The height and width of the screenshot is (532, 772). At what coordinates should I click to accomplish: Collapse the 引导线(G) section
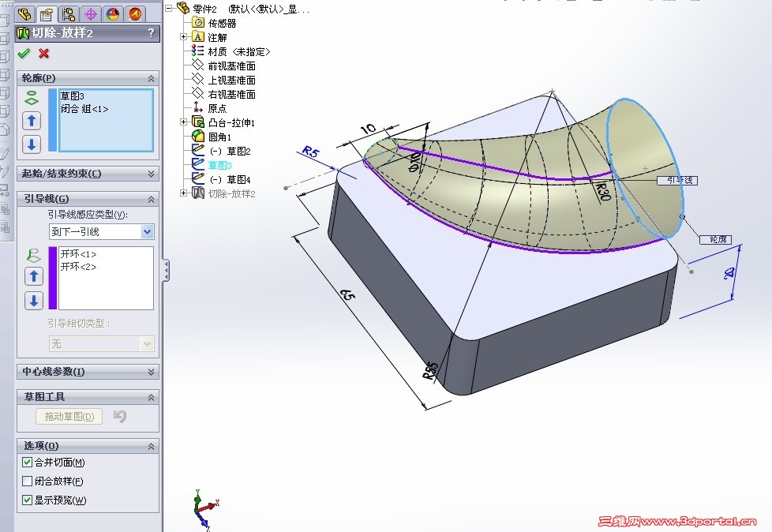[151, 199]
